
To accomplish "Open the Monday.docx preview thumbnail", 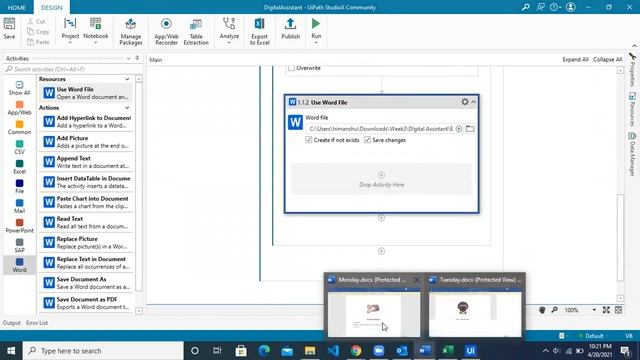I will (373, 313).
